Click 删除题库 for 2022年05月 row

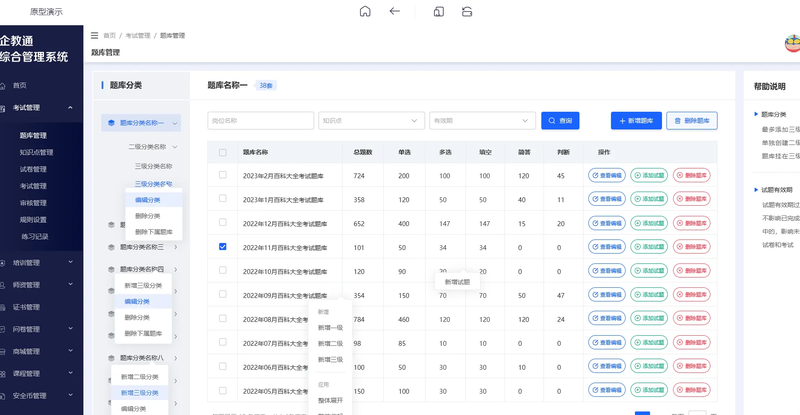[692, 390]
